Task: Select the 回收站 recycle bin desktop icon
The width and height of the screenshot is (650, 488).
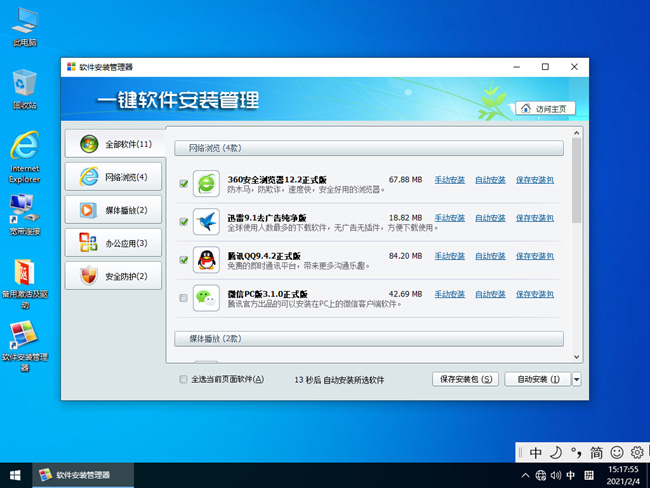Action: [25, 89]
